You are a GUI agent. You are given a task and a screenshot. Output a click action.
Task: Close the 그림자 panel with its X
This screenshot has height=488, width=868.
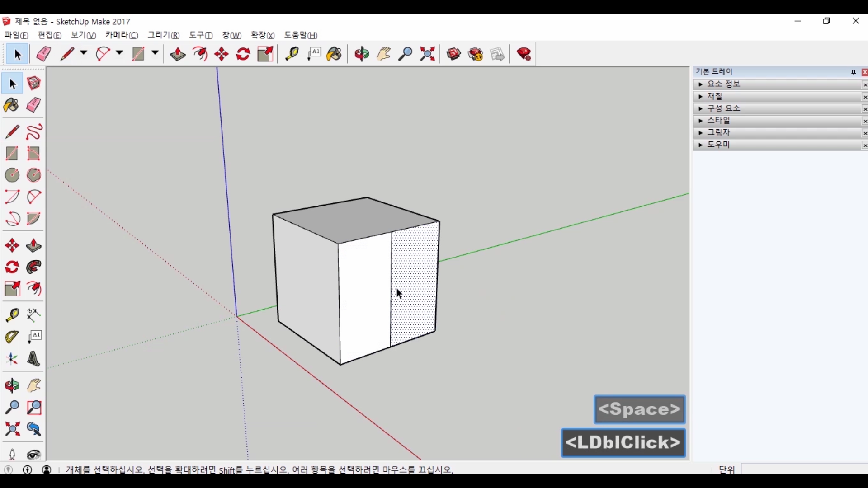click(864, 133)
